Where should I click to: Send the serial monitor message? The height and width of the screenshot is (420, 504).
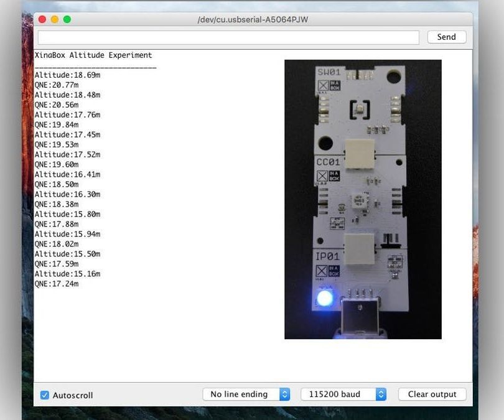tap(447, 37)
